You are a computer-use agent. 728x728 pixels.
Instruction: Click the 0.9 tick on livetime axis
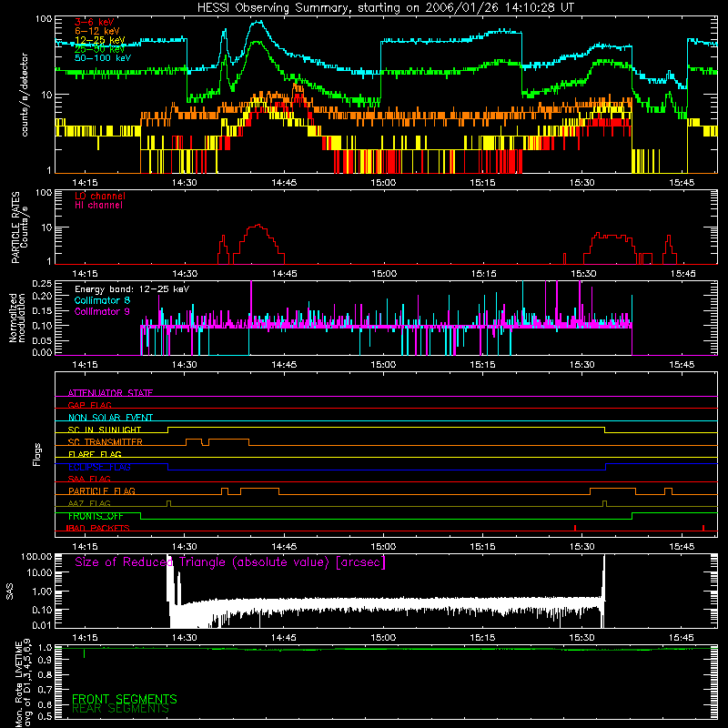45,660
